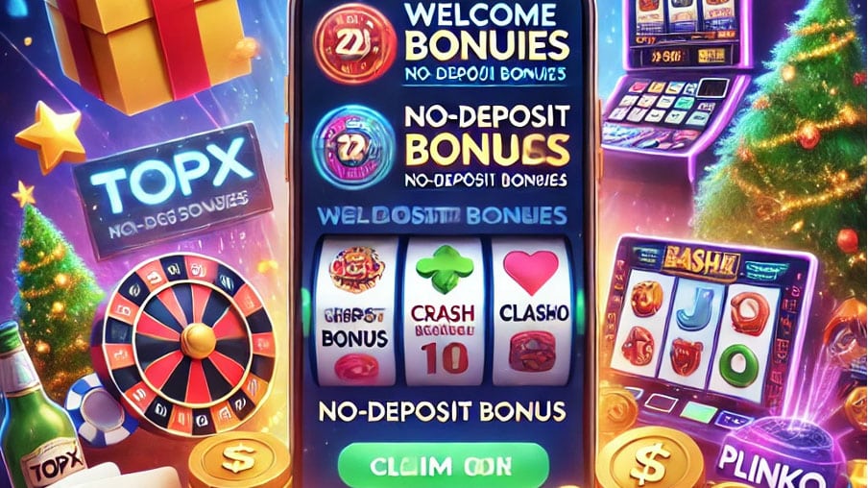Click the gold dollar coin beside the claim button
This screenshot has height=488, width=868.
[240, 461]
